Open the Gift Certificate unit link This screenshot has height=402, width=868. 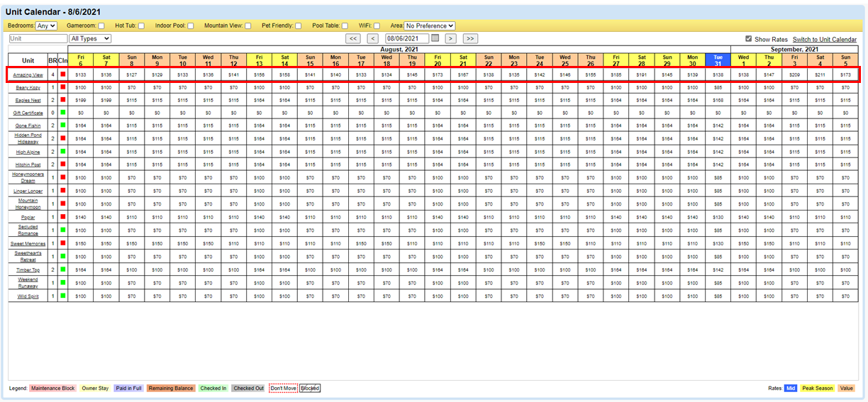28,113
